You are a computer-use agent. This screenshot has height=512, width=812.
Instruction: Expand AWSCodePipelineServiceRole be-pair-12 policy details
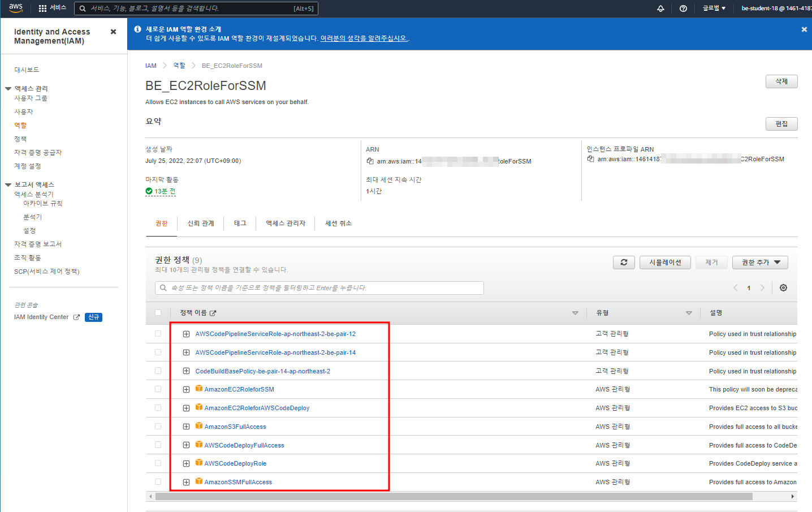click(186, 334)
